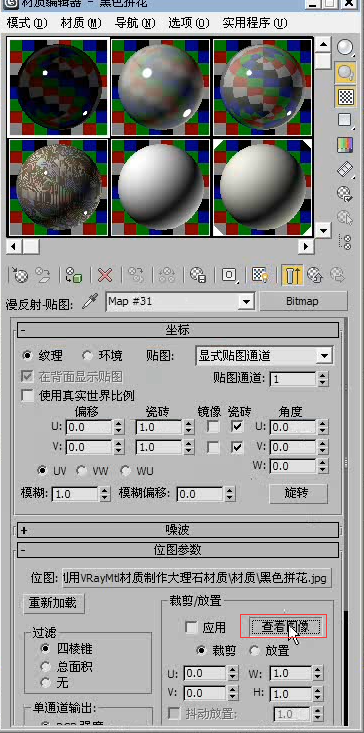The height and width of the screenshot is (733, 364).
Task: Select the WU radio button
Action: click(126, 470)
